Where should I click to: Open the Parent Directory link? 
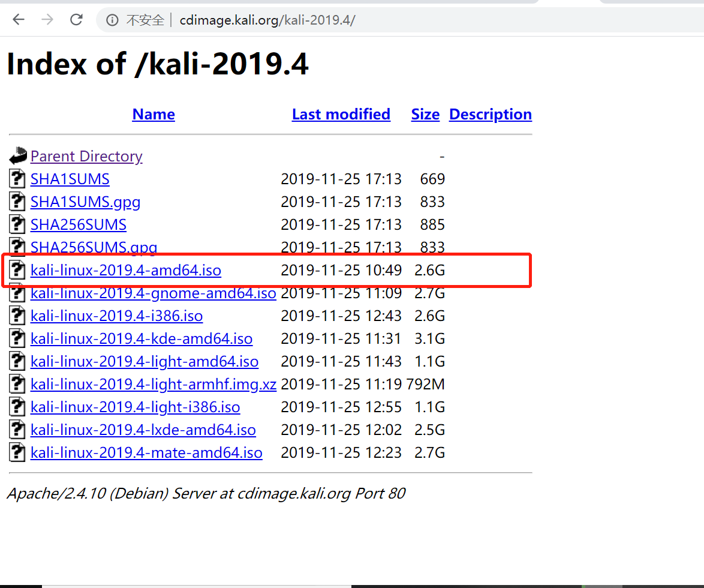pos(86,157)
